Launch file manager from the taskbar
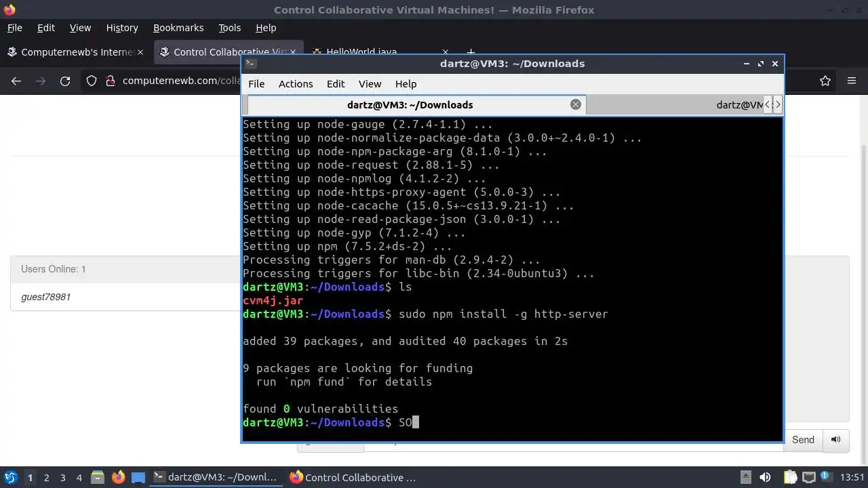Viewport: 868px width, 488px height. click(97, 477)
